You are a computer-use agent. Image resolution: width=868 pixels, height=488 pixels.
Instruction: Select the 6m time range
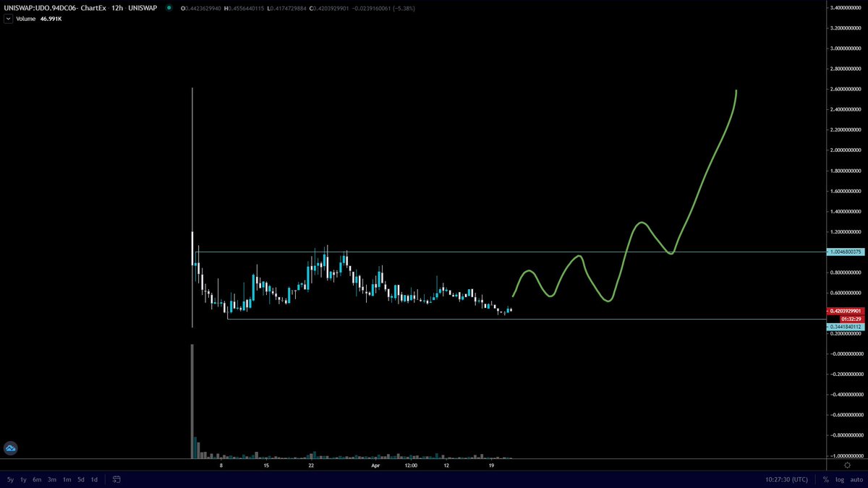pyautogui.click(x=37, y=479)
